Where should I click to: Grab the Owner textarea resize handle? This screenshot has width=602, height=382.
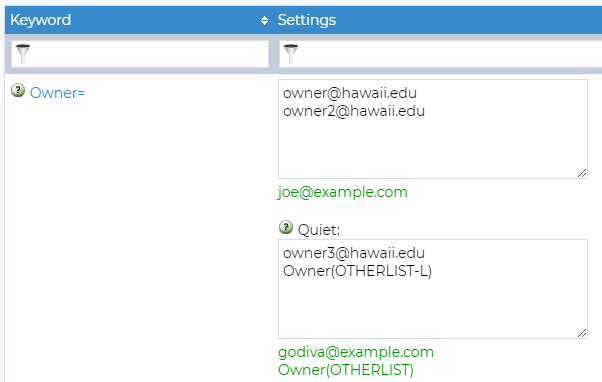click(582, 173)
